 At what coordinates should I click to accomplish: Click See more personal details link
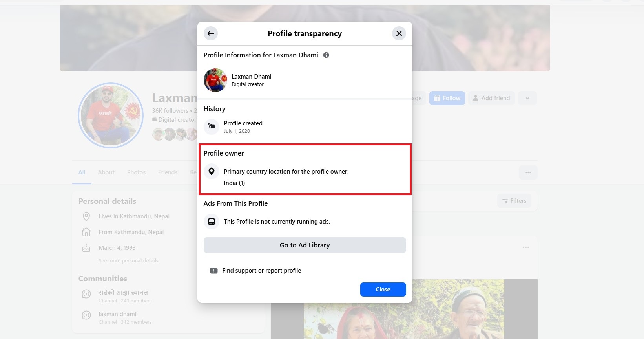point(128,261)
